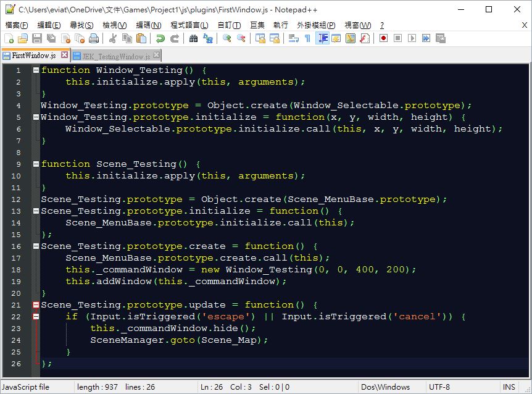Collapse the Scene_Testing function on line 9
Screen dimensions: 532x394
[x=36, y=164]
